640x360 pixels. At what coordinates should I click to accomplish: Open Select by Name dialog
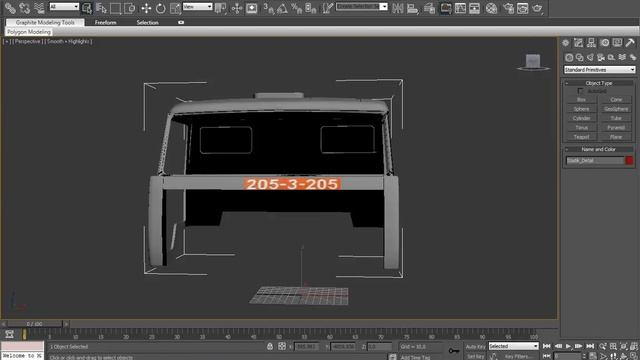tap(101, 8)
